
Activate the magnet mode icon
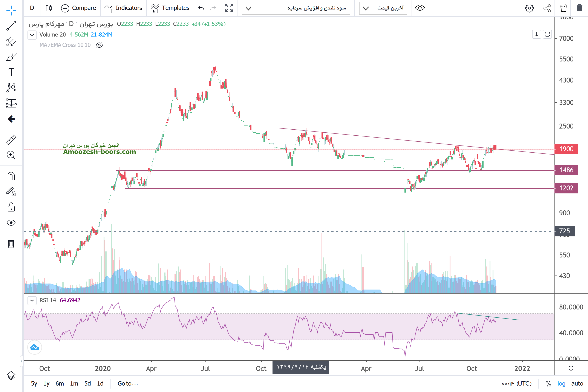[x=11, y=176]
